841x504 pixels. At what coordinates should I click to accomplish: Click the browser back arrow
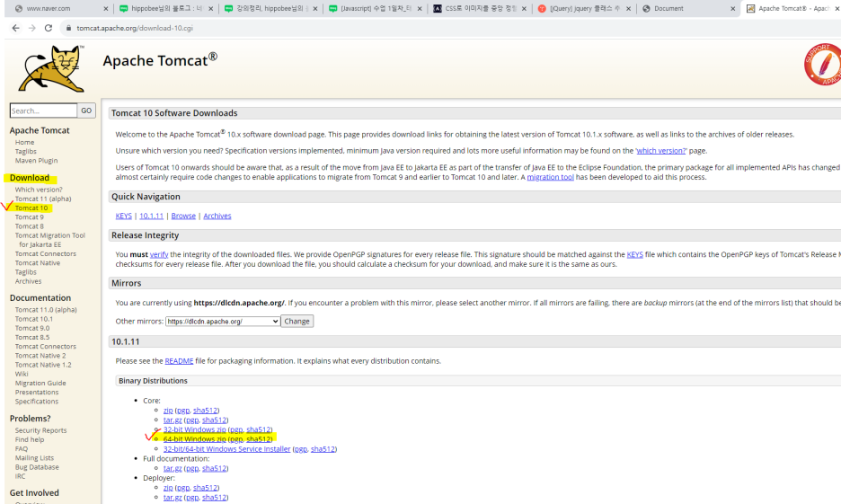click(x=15, y=28)
